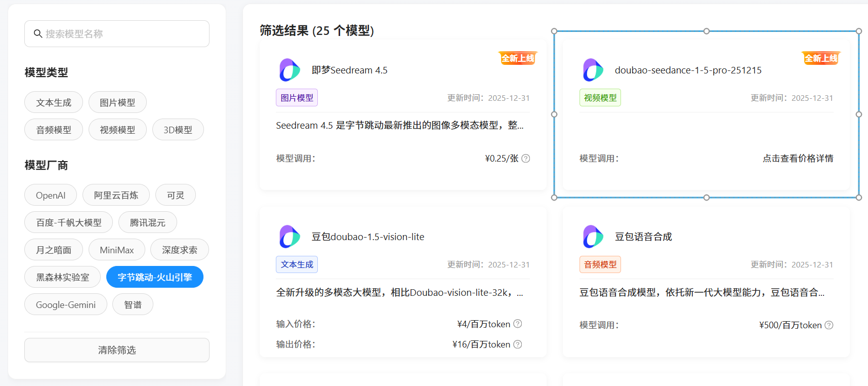Click the 豆包语音合成 logo icon
The height and width of the screenshot is (386, 868).
(593, 237)
